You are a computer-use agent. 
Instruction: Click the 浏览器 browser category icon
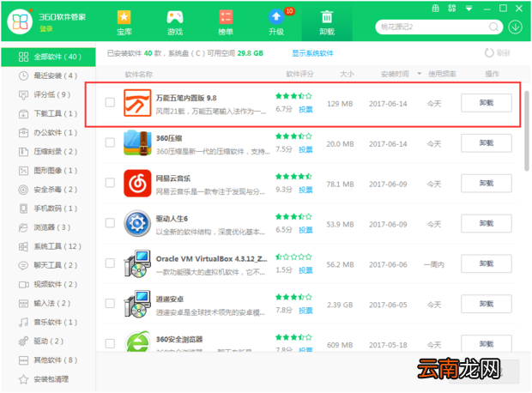[23, 227]
